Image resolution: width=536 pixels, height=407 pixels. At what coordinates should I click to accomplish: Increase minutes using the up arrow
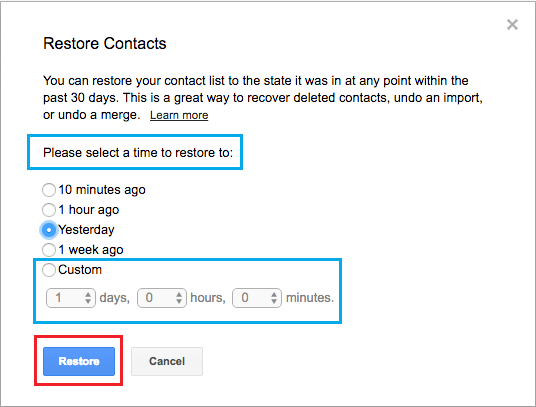[274, 294]
